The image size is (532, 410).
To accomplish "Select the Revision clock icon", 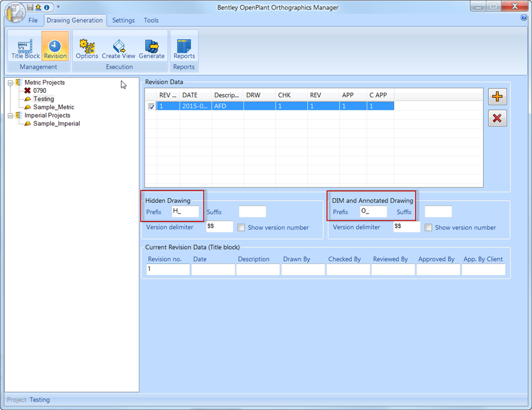I will pos(55,46).
